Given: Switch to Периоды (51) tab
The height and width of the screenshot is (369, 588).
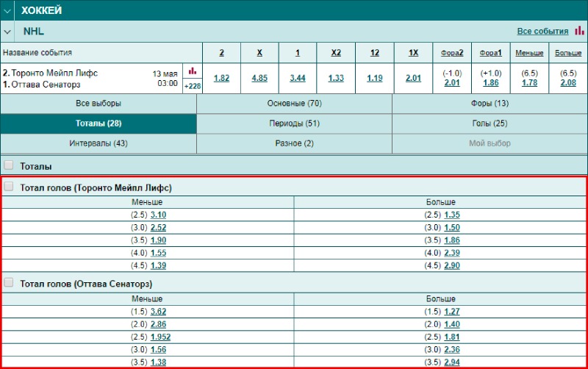Looking at the screenshot, I should point(295,123).
